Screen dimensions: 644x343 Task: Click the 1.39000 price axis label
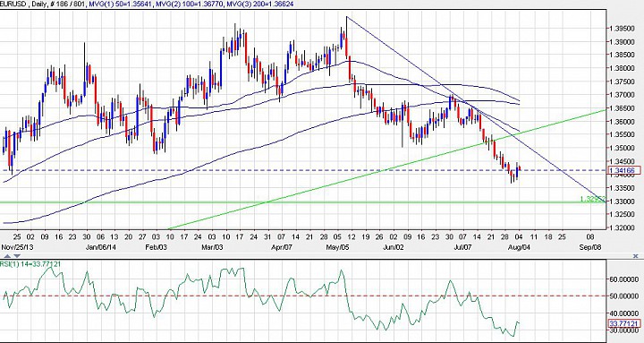(x=623, y=42)
